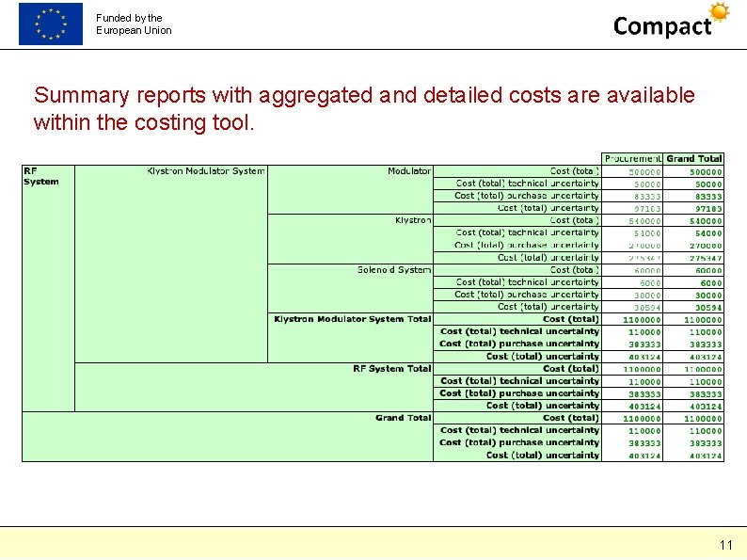Click Grand Total section 'Cost (total) technical uncertainty' label

[519, 430]
